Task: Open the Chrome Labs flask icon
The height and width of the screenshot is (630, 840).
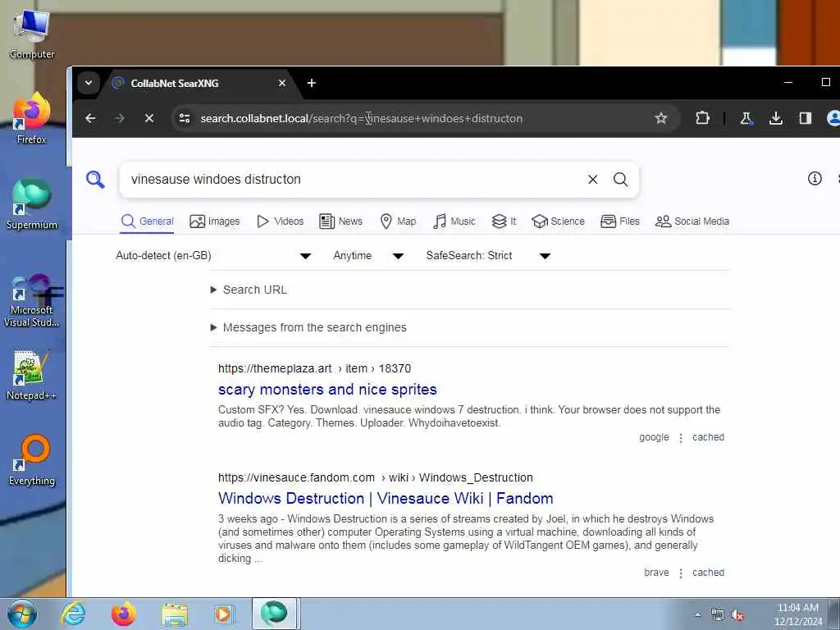Action: pyautogui.click(x=746, y=118)
